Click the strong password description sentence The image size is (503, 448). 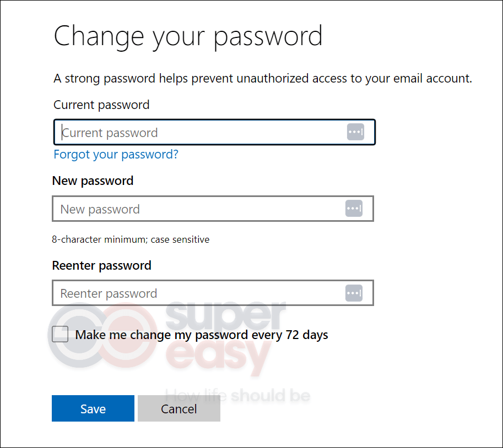(263, 79)
